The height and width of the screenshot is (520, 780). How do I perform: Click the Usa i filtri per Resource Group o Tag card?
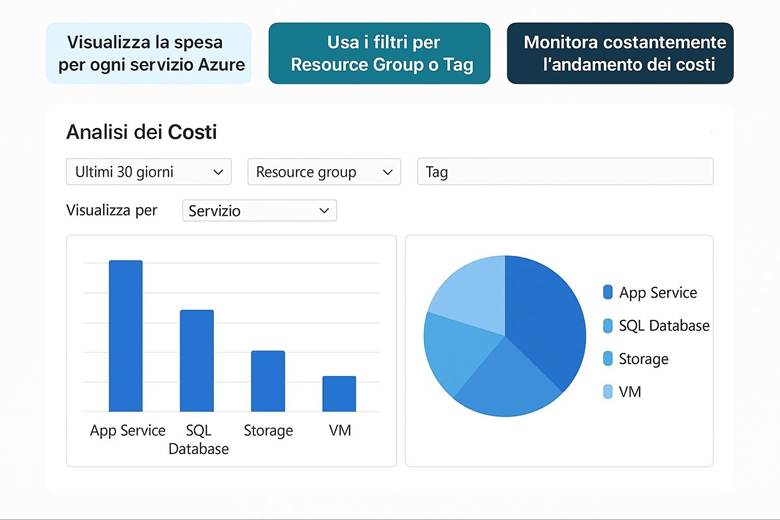379,53
